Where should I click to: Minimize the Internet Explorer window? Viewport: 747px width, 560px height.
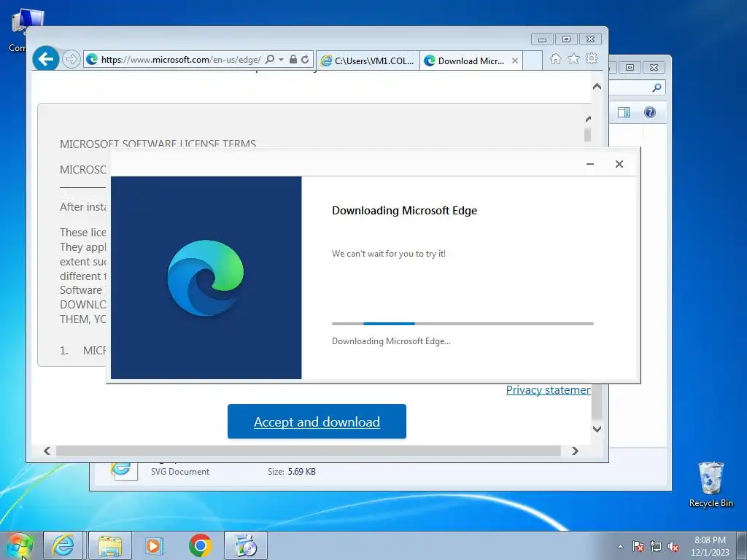pos(542,39)
